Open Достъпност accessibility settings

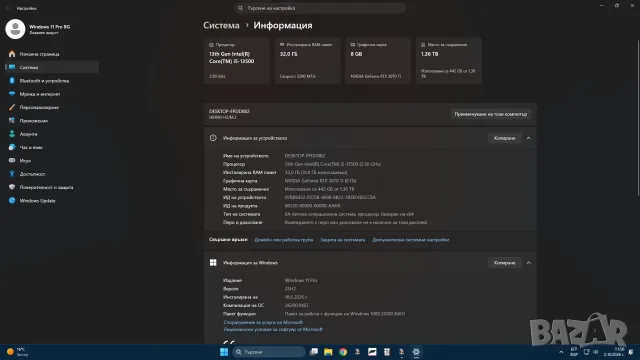pos(32,174)
